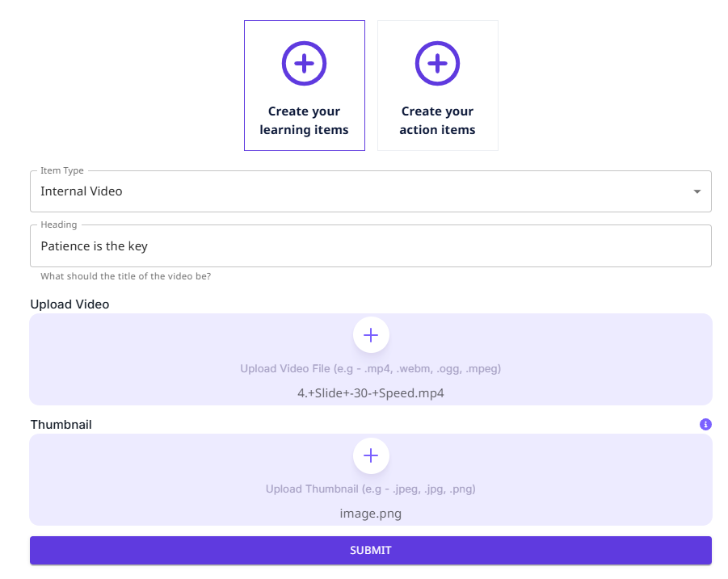
Task: Select the 'Create your action items' card label
Action: pos(437,120)
